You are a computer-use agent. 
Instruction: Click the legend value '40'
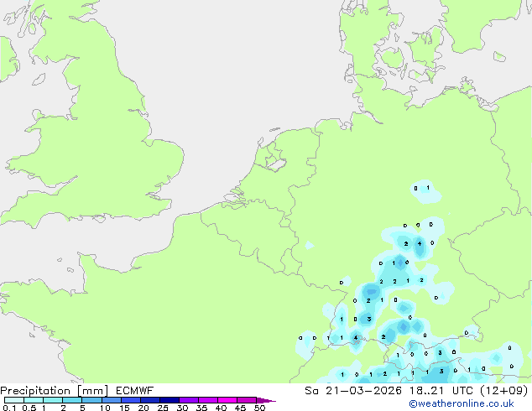tap(221, 408)
